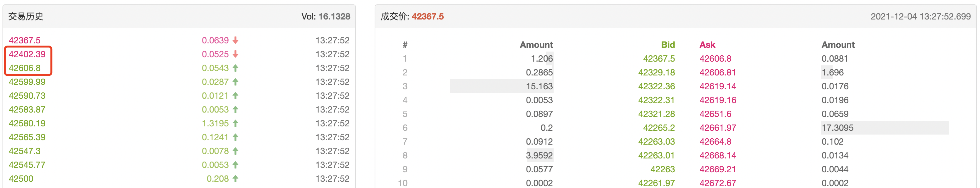Screen dimensions: 980x188
Task: Click the 15.163 bid amount depth bar
Action: [502, 86]
